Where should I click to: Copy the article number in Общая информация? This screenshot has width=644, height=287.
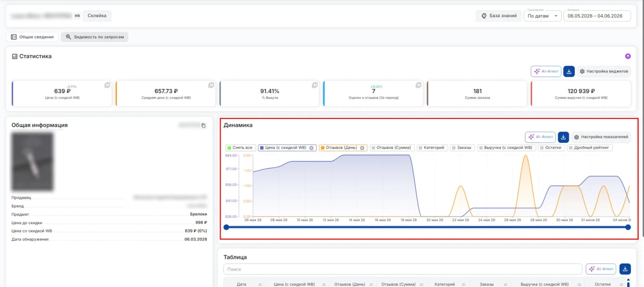point(204,126)
